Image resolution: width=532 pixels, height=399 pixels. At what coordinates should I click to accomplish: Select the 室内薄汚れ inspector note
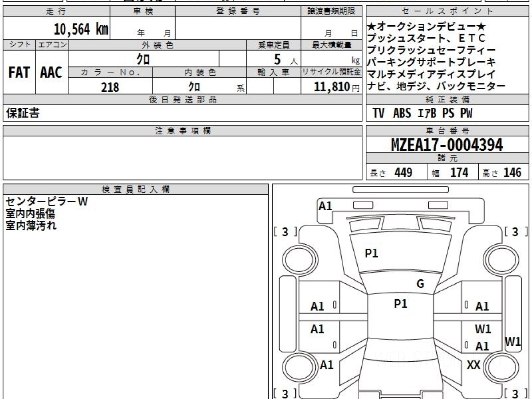(x=31, y=225)
